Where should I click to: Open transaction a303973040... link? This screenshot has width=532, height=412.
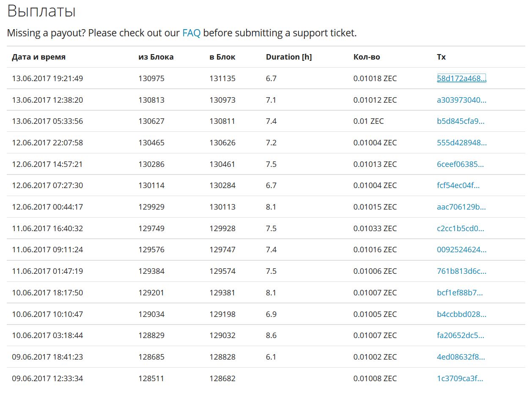461,100
